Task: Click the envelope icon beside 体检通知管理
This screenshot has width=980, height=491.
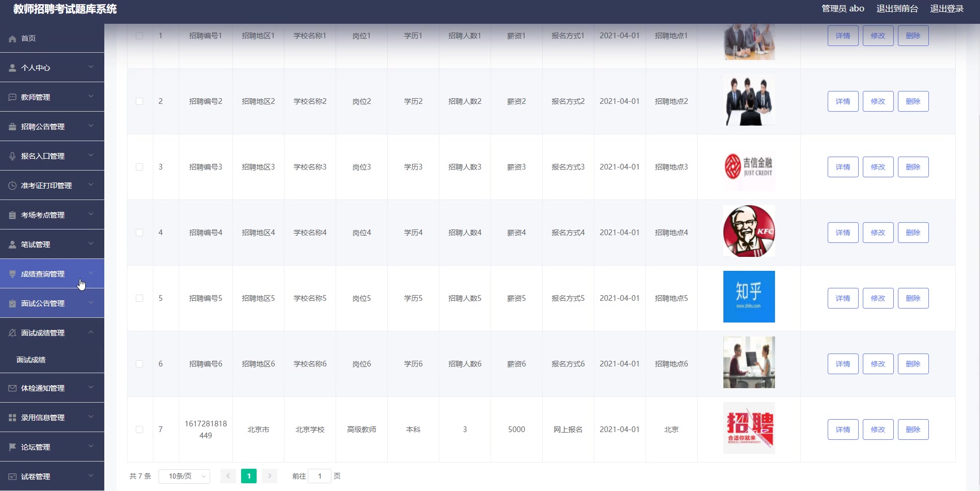Action: [x=11, y=388]
